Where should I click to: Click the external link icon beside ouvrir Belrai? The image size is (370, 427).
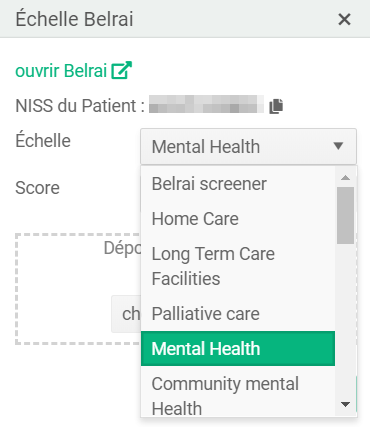[121, 70]
